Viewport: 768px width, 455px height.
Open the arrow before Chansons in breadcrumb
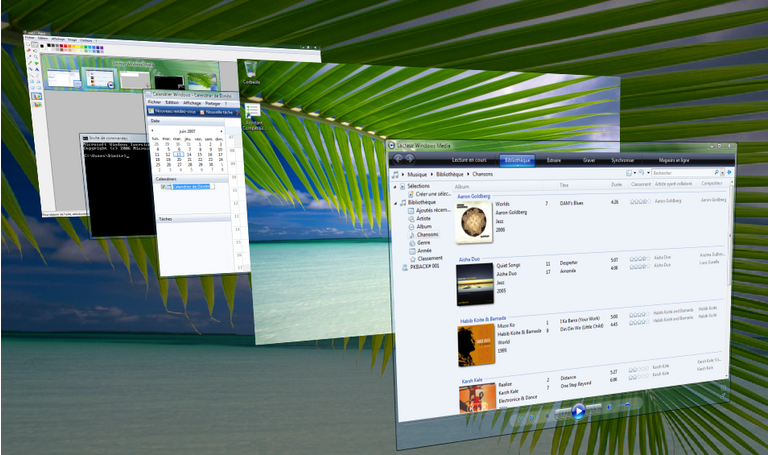point(468,174)
